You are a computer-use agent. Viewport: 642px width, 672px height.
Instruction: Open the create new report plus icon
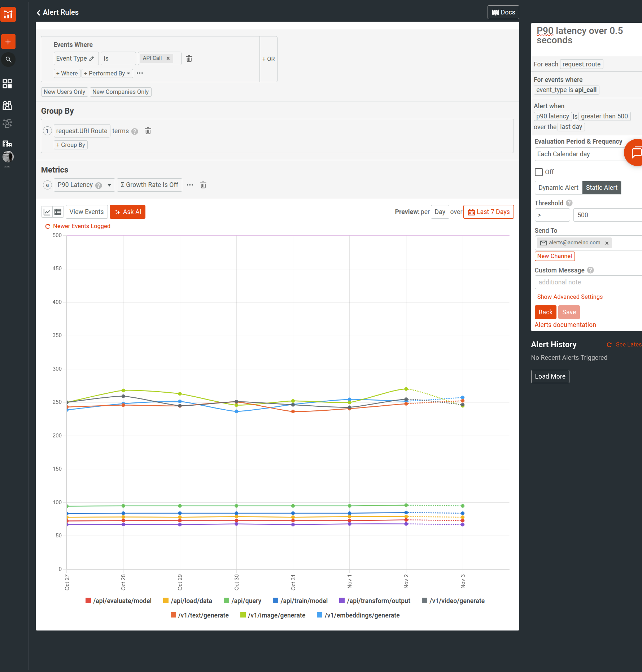(8, 42)
